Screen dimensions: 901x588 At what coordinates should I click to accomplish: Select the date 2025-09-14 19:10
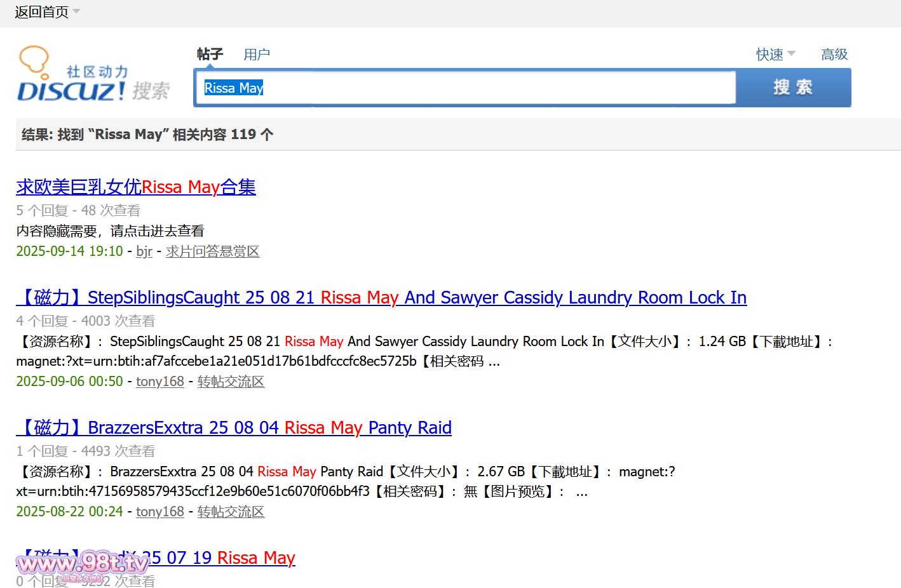(x=69, y=251)
